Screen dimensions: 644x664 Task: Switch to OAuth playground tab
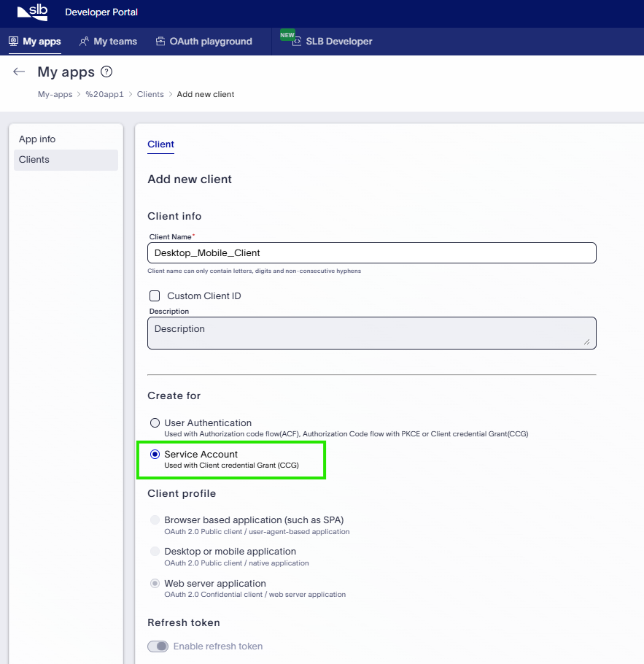point(204,42)
